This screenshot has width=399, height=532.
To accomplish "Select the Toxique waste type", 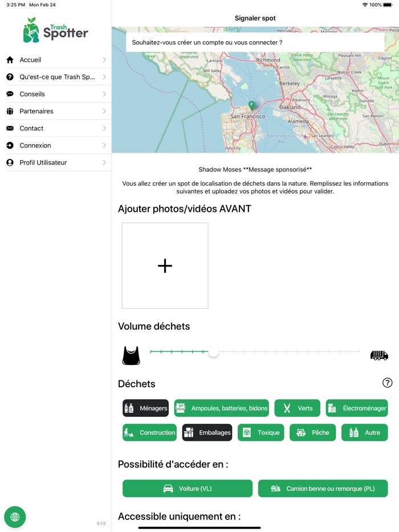I will coord(261,432).
